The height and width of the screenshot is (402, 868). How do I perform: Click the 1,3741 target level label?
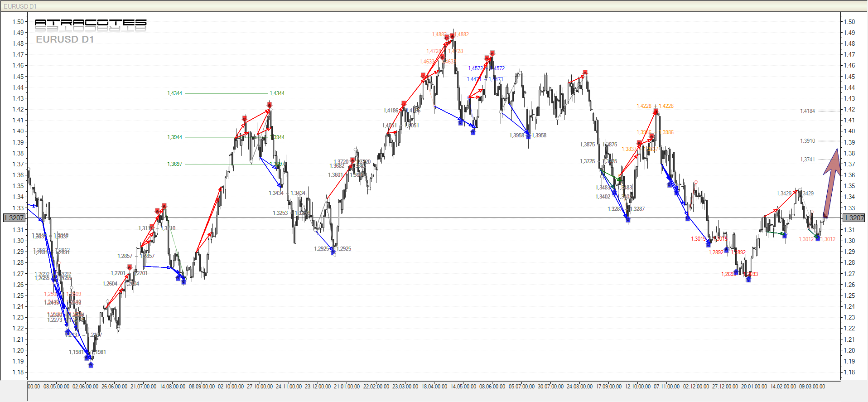coord(807,160)
